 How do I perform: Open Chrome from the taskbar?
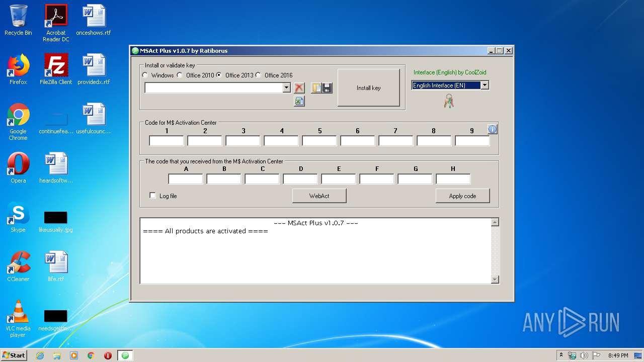(91, 355)
